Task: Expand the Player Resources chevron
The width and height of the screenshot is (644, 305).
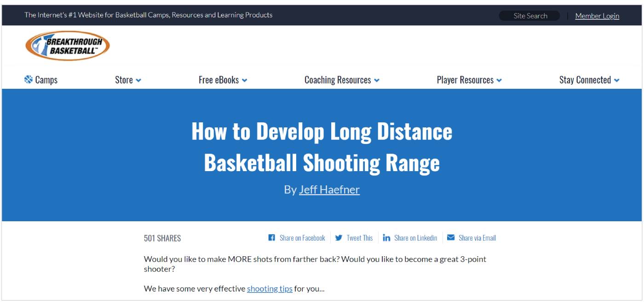Action: coord(499,81)
